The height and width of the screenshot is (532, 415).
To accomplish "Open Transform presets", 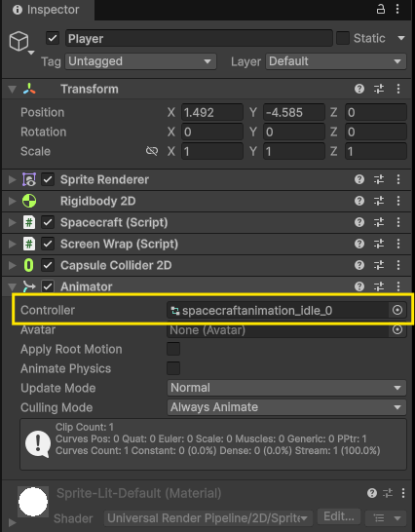I will (x=379, y=89).
